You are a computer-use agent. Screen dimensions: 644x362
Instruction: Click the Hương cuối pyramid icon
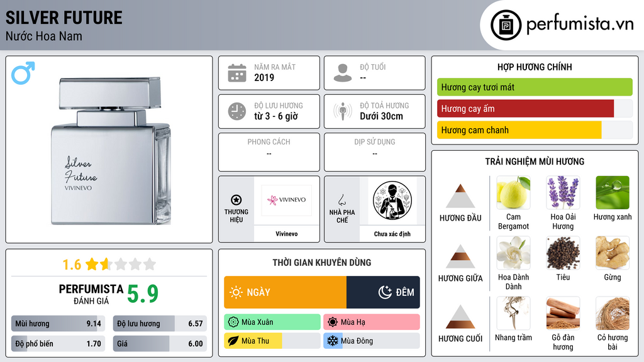pyautogui.click(x=460, y=317)
